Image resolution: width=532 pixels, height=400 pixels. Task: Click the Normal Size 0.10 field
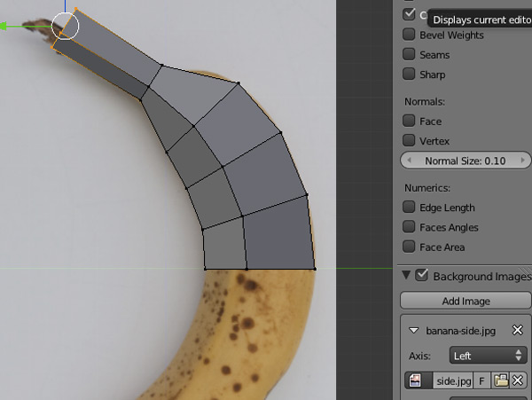[x=465, y=161]
